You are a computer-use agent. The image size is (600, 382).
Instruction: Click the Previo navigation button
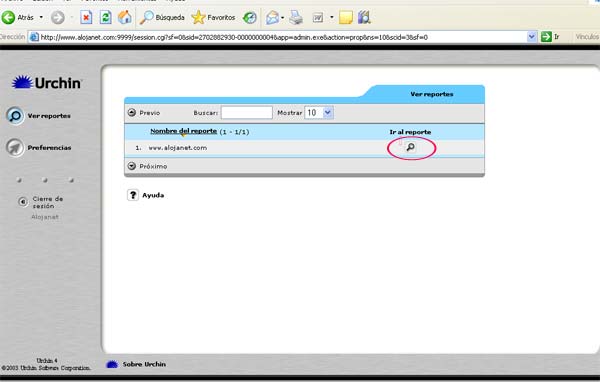point(143,113)
